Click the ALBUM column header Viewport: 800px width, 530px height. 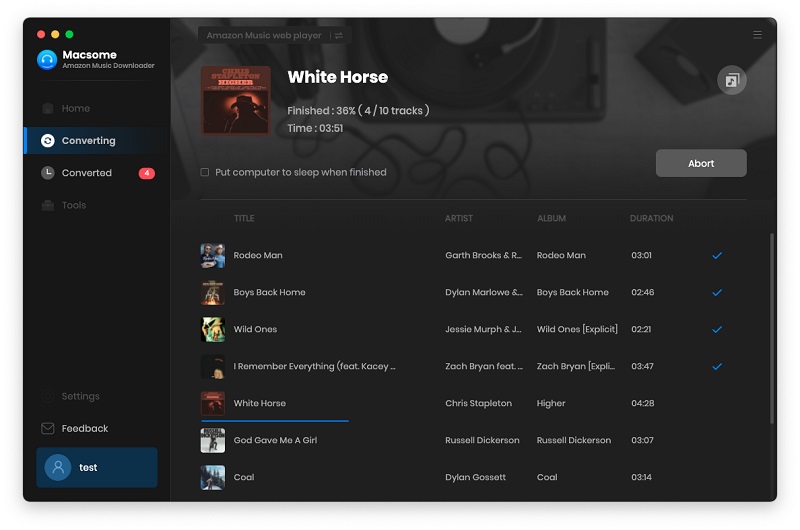pyautogui.click(x=551, y=218)
